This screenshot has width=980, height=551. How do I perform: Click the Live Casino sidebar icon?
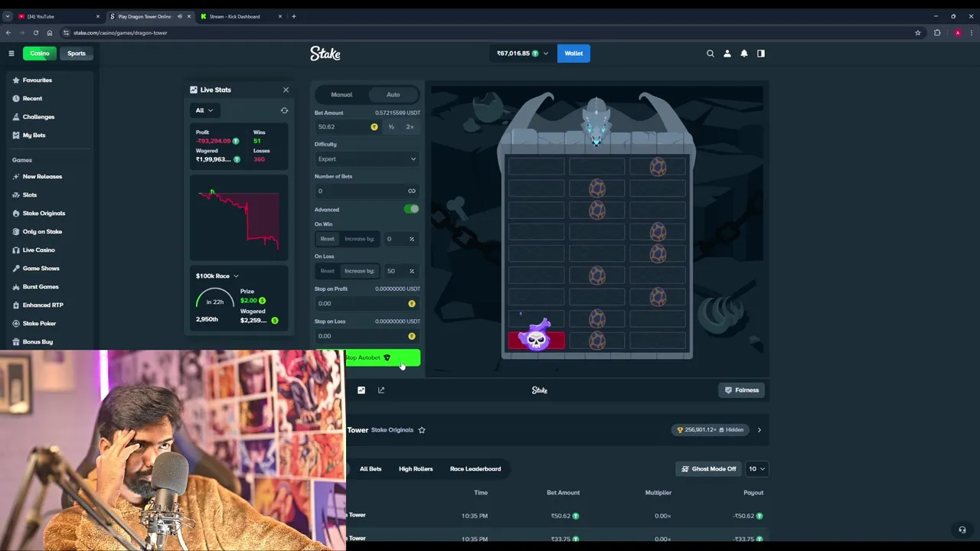[16, 250]
